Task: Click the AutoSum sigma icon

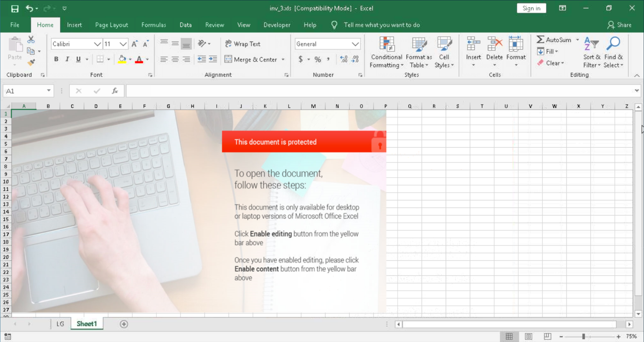Action: 540,40
